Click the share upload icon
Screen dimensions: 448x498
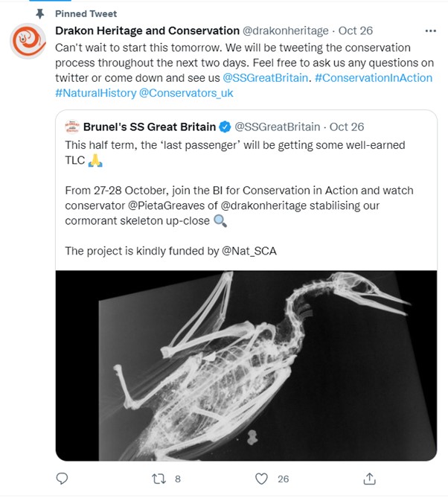369,479
